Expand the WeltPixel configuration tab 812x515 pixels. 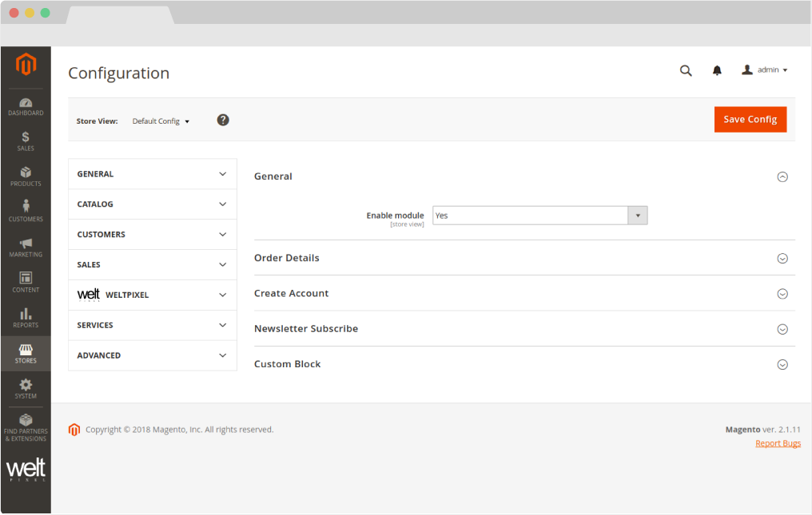pyautogui.click(x=152, y=295)
